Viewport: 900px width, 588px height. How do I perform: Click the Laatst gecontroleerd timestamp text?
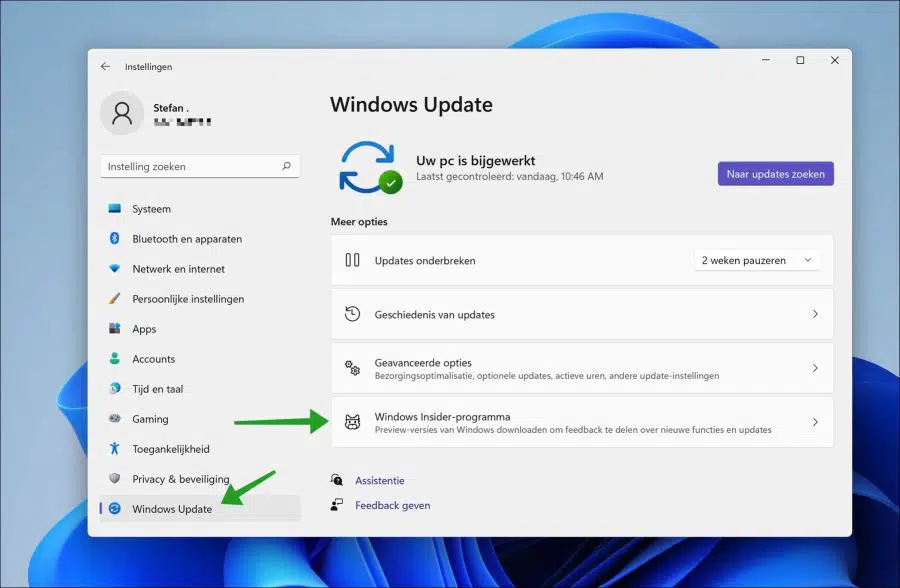click(x=509, y=176)
